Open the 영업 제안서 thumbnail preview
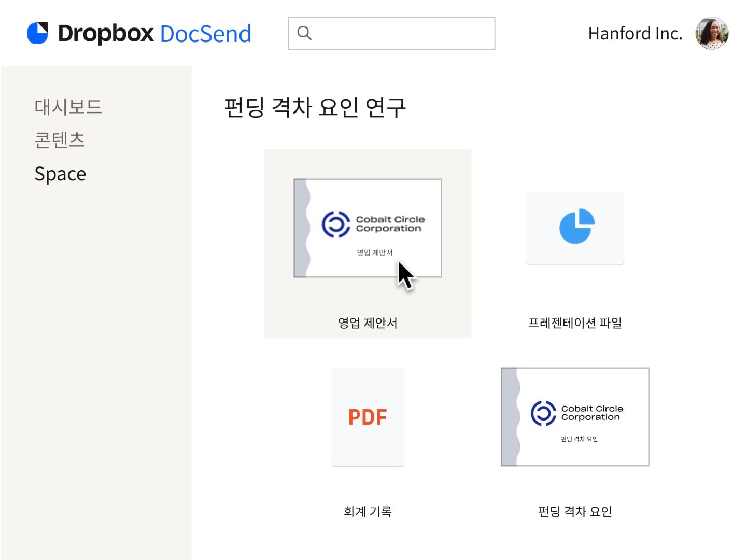Screen dimensions: 747x560 coord(368,228)
